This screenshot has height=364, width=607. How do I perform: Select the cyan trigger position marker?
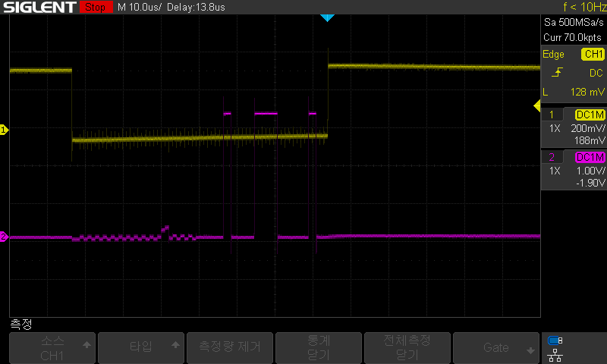click(x=327, y=17)
